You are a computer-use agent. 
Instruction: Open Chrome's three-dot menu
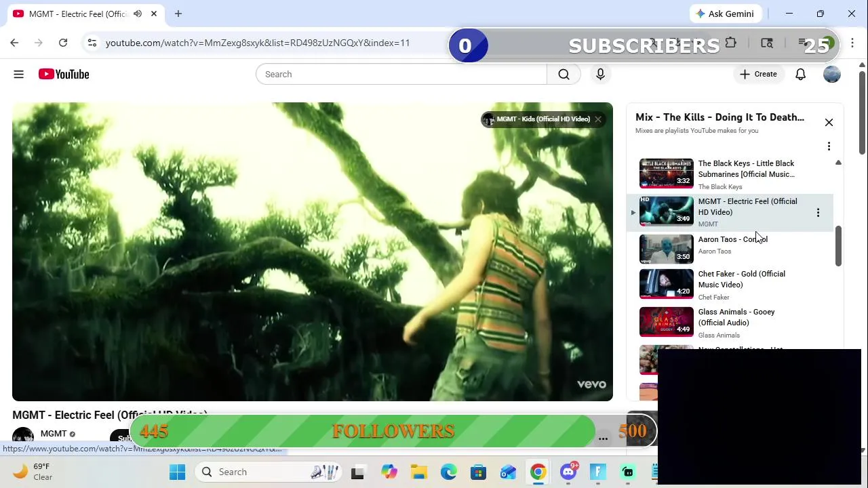(852, 43)
